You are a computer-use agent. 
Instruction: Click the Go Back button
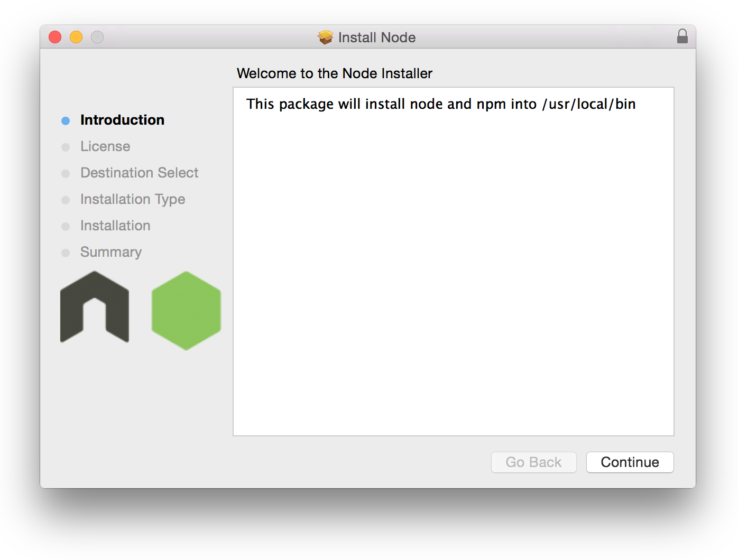pyautogui.click(x=533, y=462)
